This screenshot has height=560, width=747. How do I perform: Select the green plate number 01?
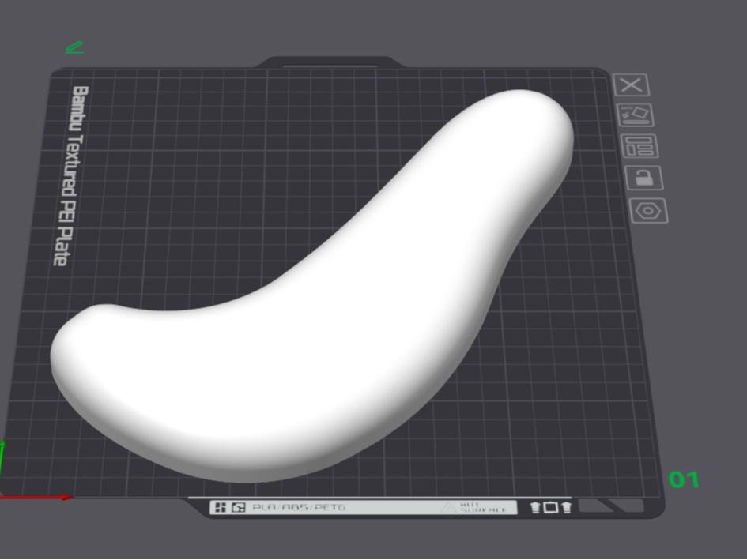click(684, 479)
